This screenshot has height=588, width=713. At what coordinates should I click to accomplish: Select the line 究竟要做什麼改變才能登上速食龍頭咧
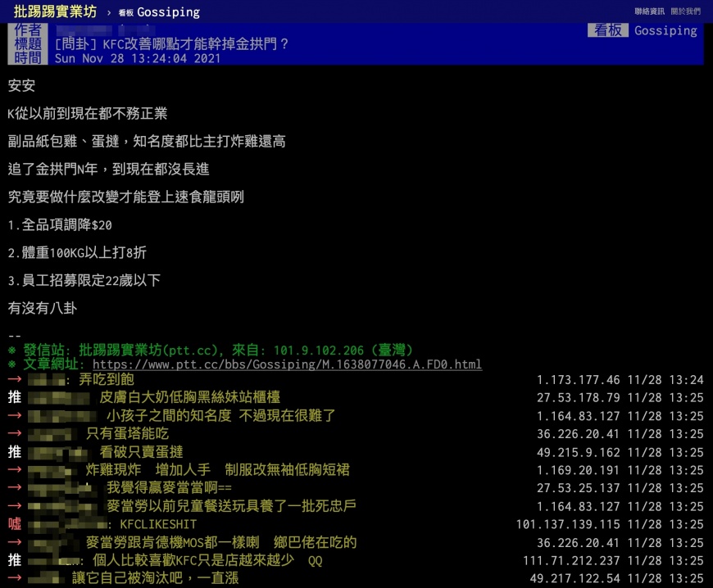pyautogui.click(x=126, y=197)
